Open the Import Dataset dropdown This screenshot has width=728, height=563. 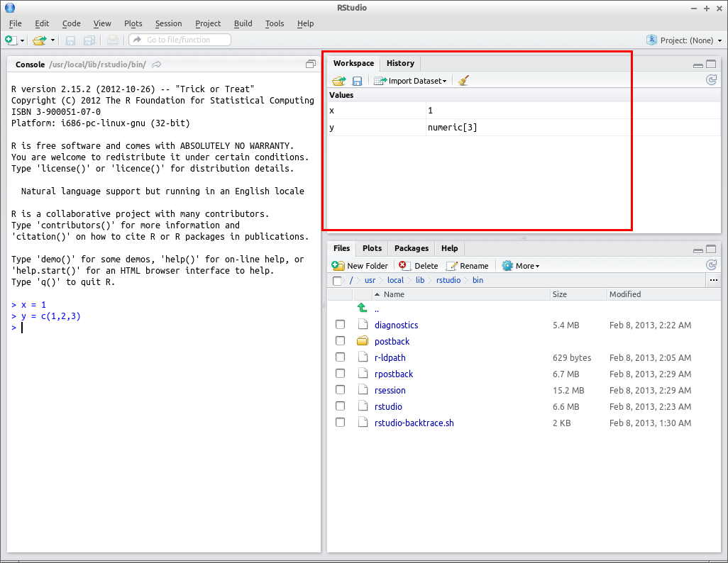pos(410,81)
